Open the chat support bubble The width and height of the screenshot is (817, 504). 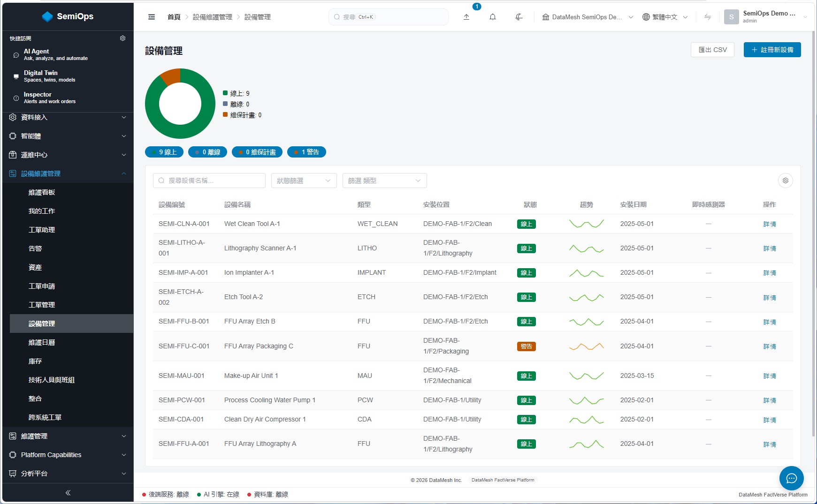coord(792,478)
